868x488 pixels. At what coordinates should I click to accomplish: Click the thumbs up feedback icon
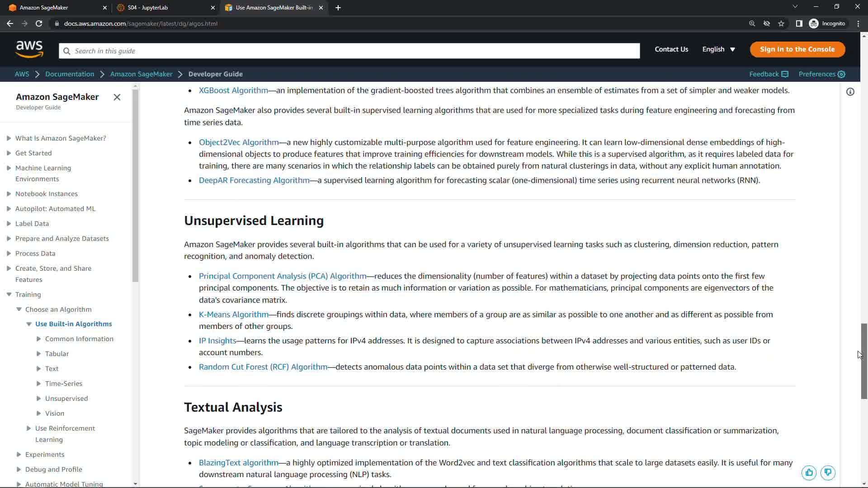click(x=809, y=473)
